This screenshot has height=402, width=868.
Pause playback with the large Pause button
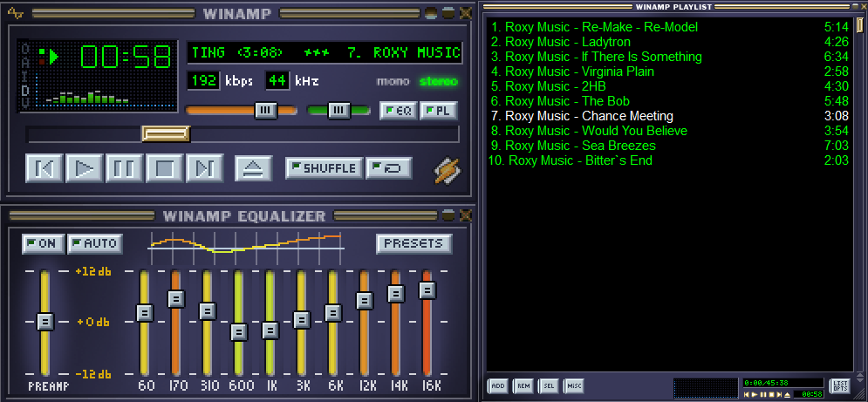coord(125,167)
